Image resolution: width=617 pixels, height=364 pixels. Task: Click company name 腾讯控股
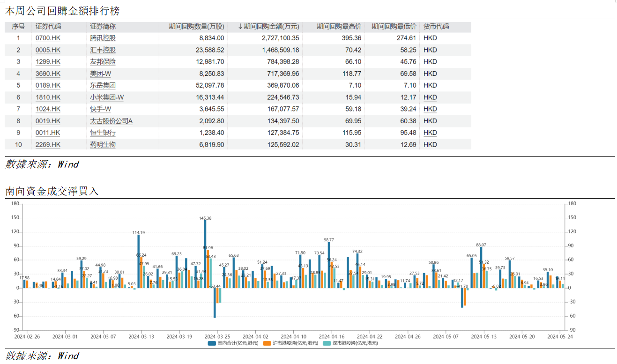pos(103,38)
